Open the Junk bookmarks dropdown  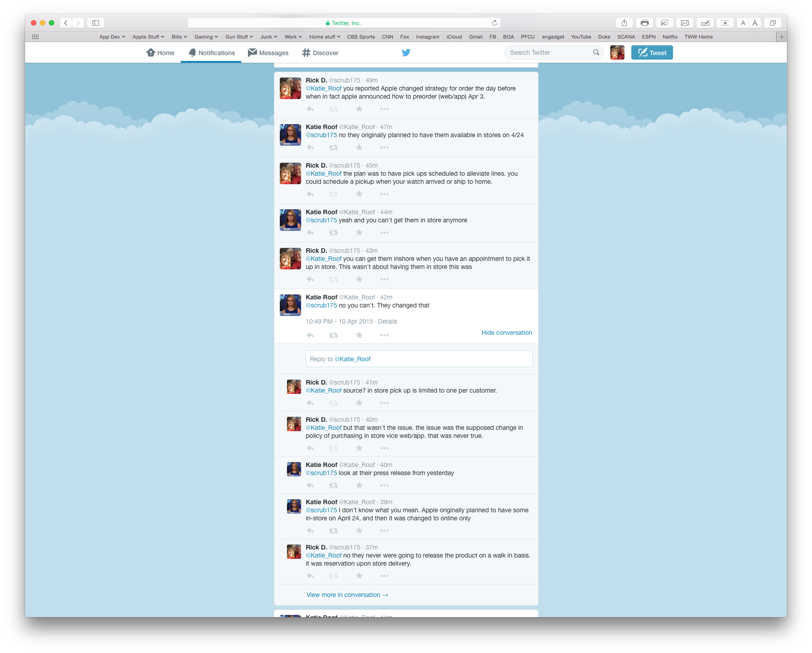(269, 37)
